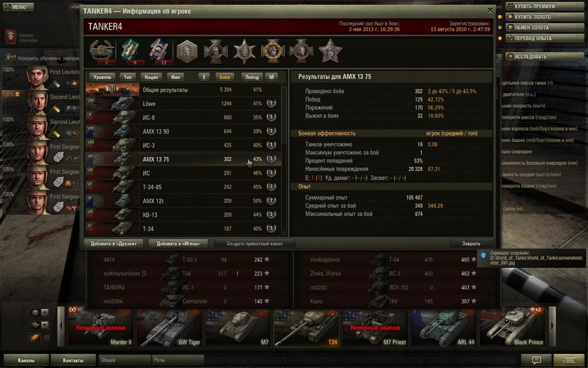Click the М column sort button
The width and height of the screenshot is (588, 368).
[271, 77]
